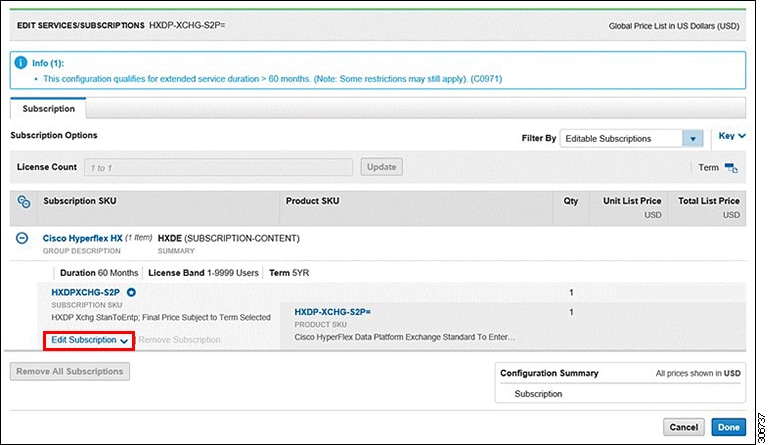Click the Duration 60 Months text
The height and width of the screenshot is (445, 768).
(x=99, y=273)
